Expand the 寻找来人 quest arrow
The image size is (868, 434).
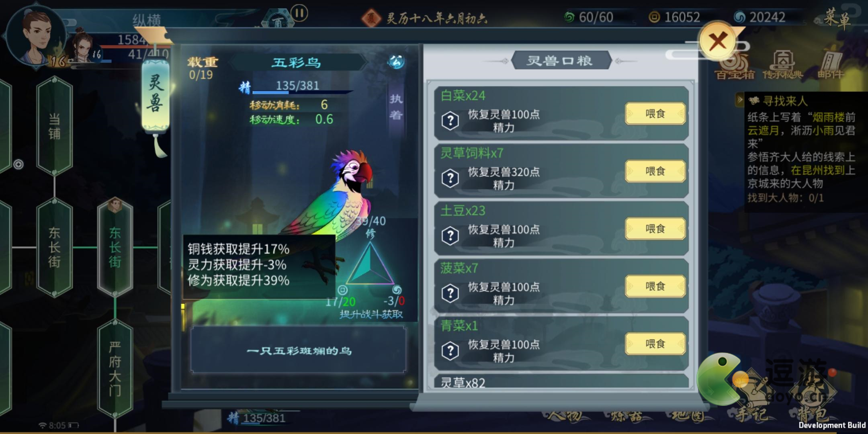(x=739, y=99)
